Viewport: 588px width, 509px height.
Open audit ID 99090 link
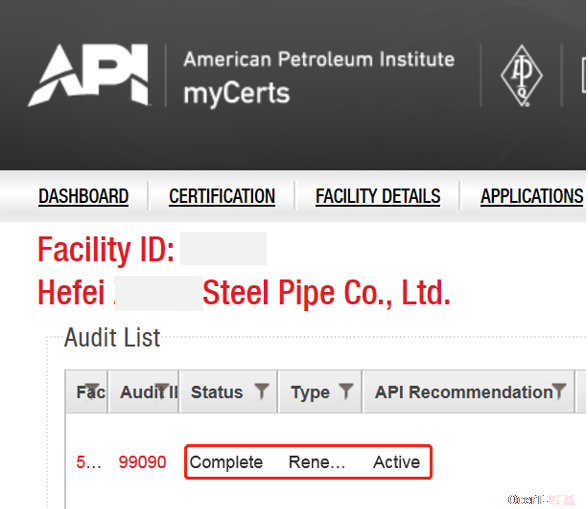click(x=142, y=462)
